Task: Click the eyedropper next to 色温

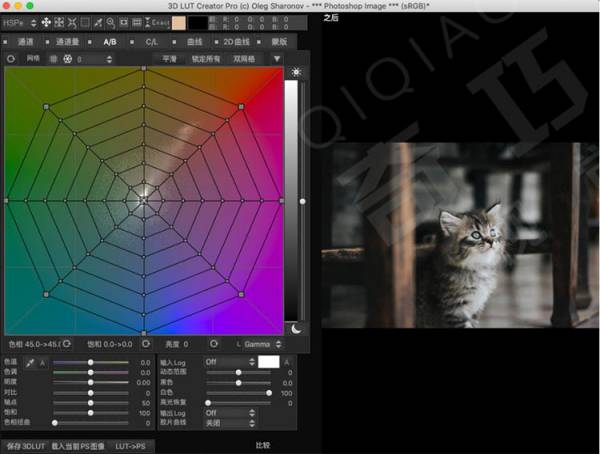Action: (x=30, y=362)
